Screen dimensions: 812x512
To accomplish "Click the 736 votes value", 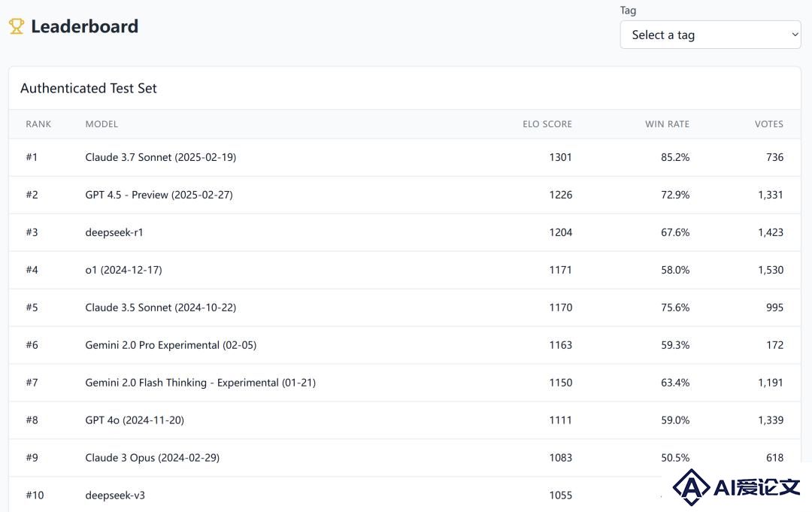I will [x=774, y=157].
